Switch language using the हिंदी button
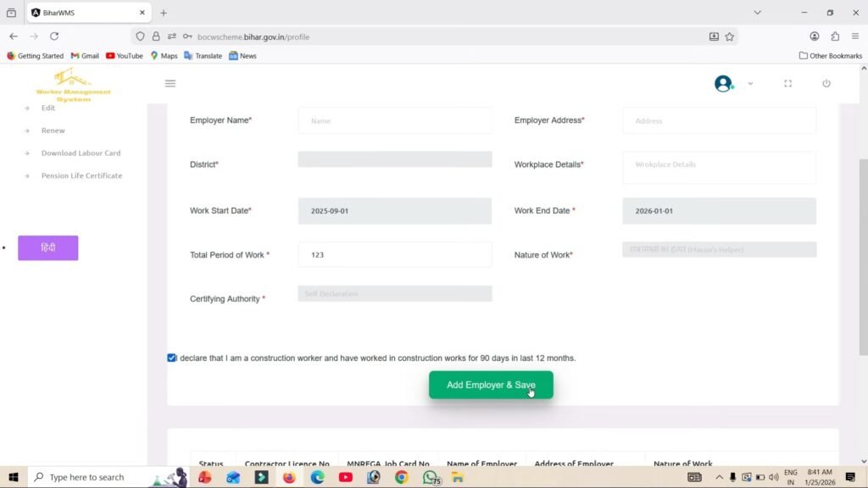The width and height of the screenshot is (868, 488). [47, 247]
